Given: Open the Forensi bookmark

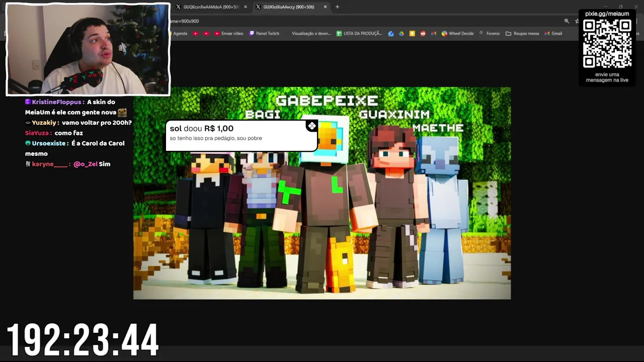Looking at the screenshot, I should (490, 34).
